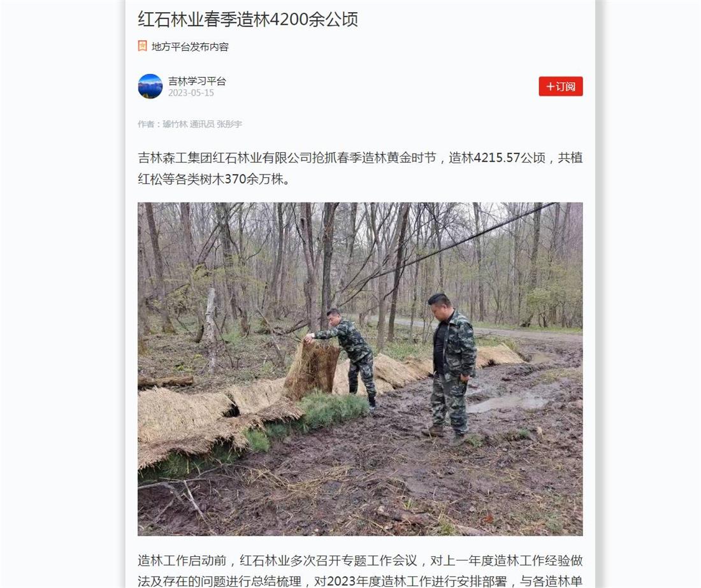Click the publish date 2023-05-15
This screenshot has height=588, width=701.
click(x=191, y=93)
